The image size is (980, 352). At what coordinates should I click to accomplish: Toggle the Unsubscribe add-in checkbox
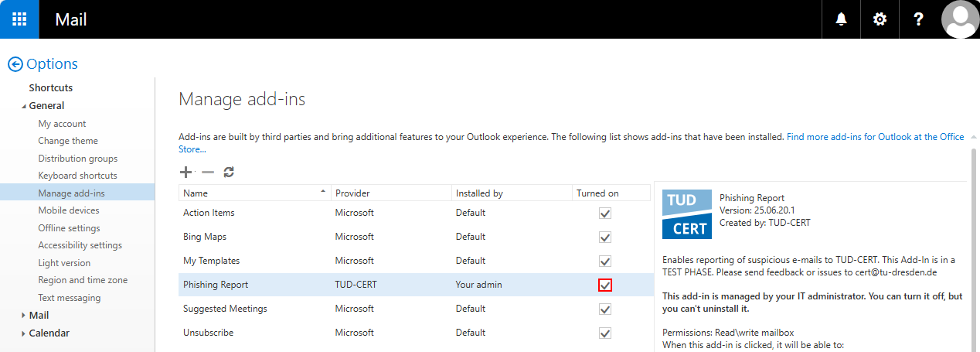605,333
